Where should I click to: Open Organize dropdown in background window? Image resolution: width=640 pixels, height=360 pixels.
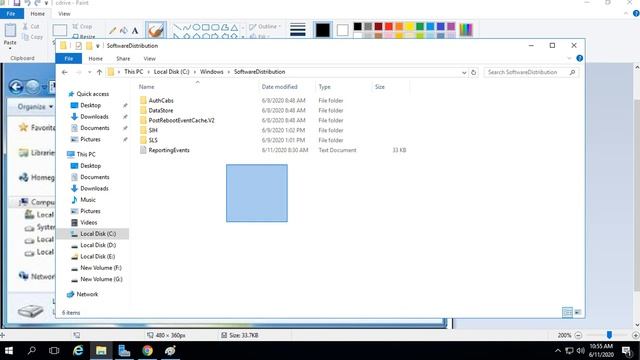(35, 107)
